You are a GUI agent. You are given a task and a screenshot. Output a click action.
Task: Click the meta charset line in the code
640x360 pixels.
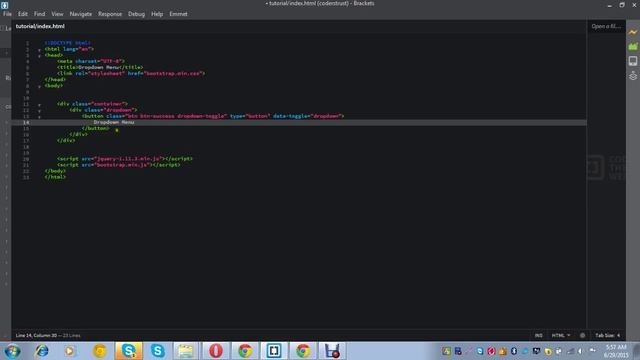(91, 61)
